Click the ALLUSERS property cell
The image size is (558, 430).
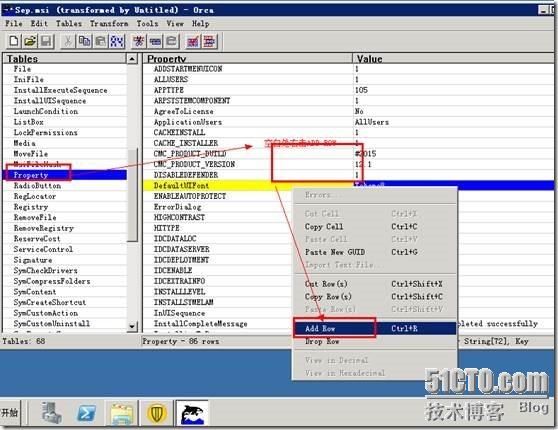pyautogui.click(x=248, y=79)
